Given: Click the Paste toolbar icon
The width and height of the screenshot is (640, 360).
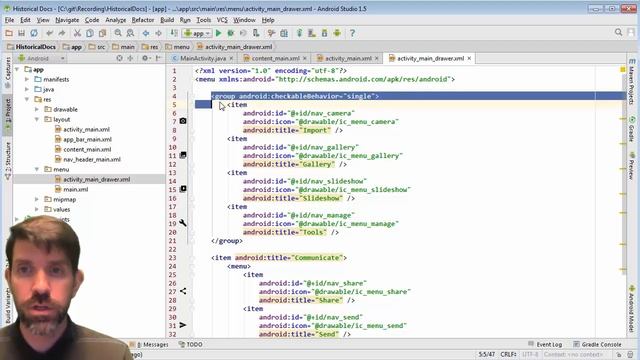Looking at the screenshot, I should 102,33.
